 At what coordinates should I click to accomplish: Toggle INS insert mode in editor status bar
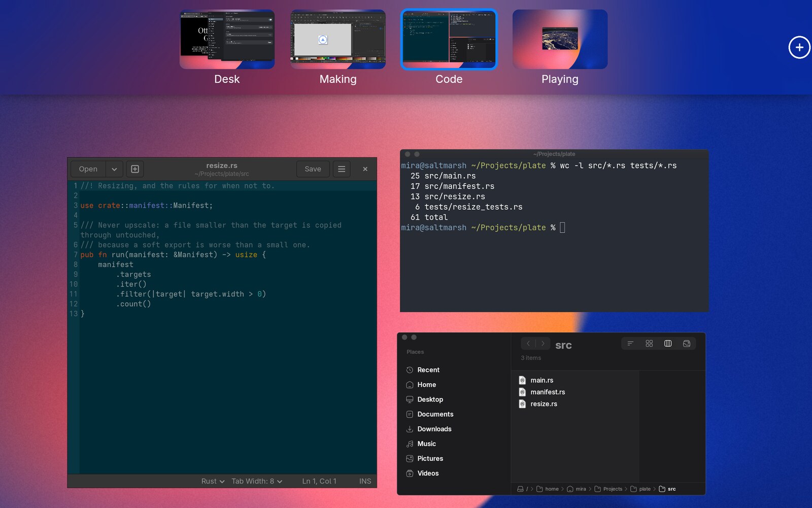[365, 481]
